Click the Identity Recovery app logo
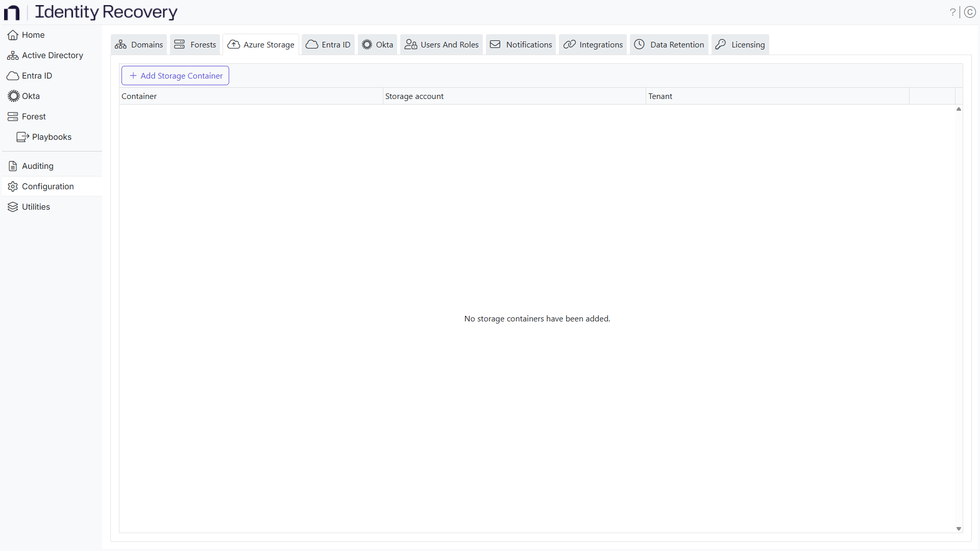The height and width of the screenshot is (551, 980). (x=11, y=12)
